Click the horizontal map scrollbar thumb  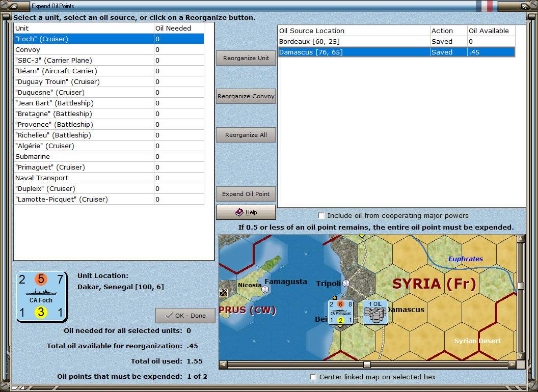pos(367,365)
